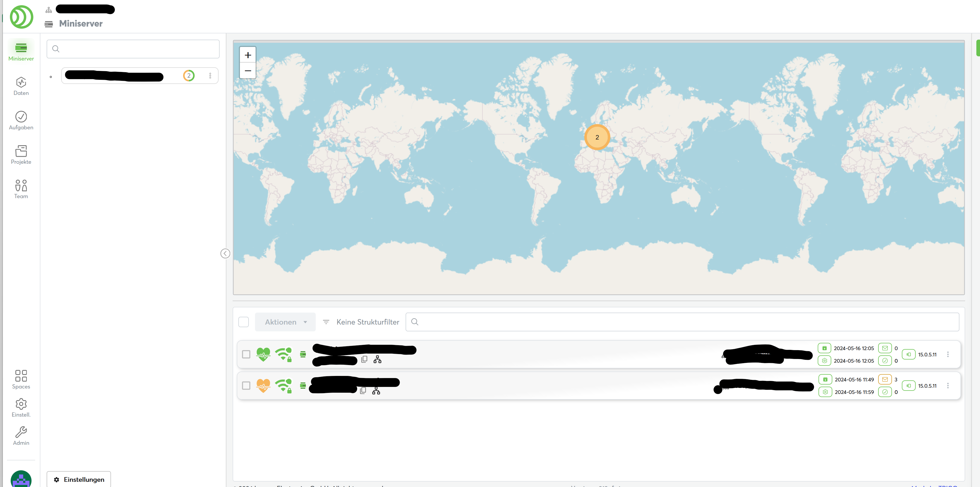This screenshot has height=487, width=980.
Task: Toggle the select-all checkbox beside Aktionen
Action: coord(244,322)
